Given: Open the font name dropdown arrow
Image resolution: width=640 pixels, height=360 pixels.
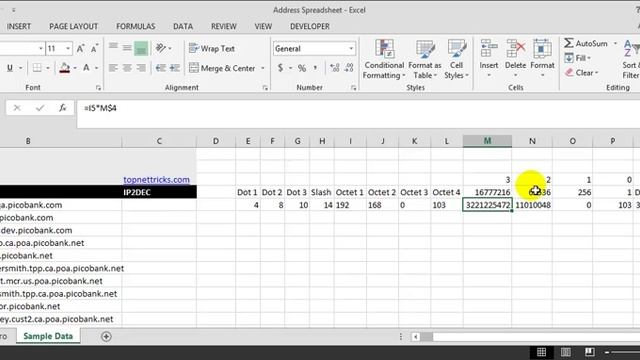Looking at the screenshot, I should (41, 49).
